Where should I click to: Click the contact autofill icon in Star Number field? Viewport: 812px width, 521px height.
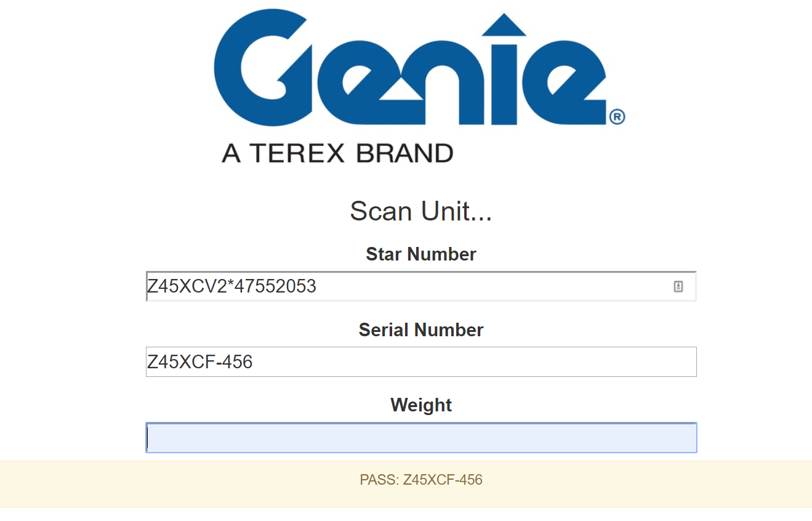pyautogui.click(x=678, y=286)
